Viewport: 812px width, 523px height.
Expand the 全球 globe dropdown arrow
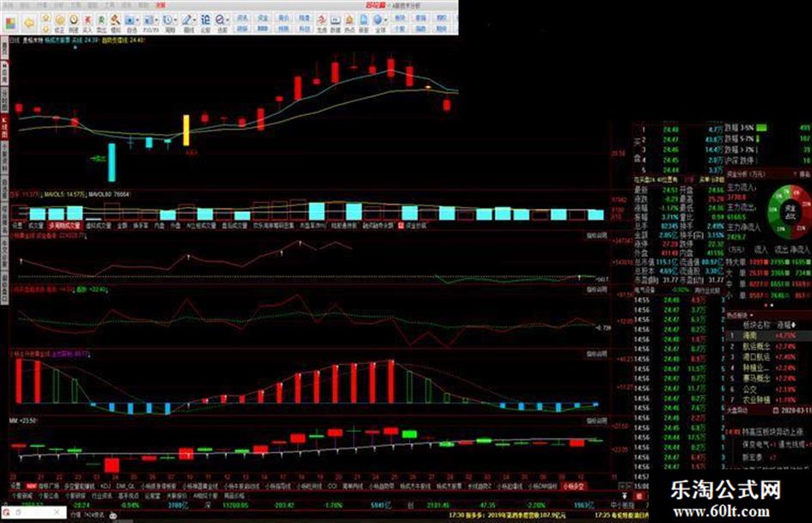pyautogui.click(x=385, y=21)
